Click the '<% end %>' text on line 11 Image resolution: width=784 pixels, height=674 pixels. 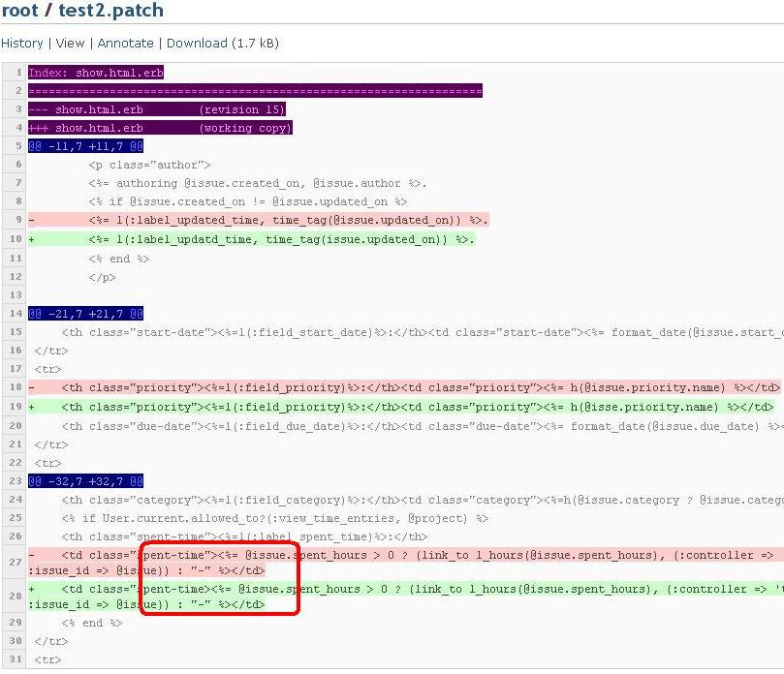(119, 259)
